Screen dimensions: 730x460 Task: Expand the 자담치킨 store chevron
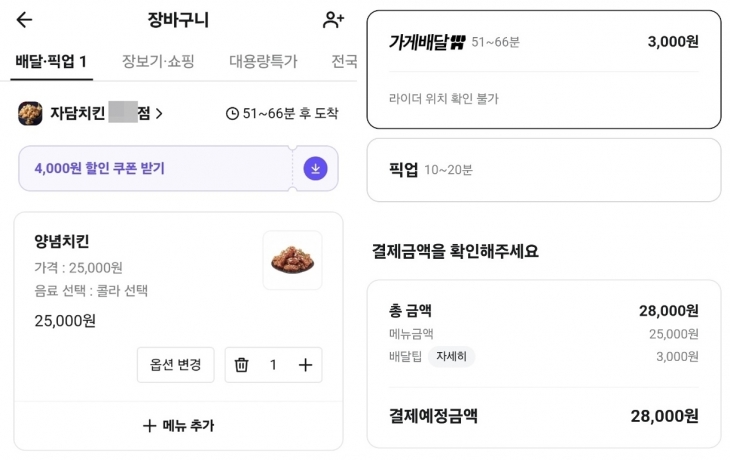click(x=159, y=114)
